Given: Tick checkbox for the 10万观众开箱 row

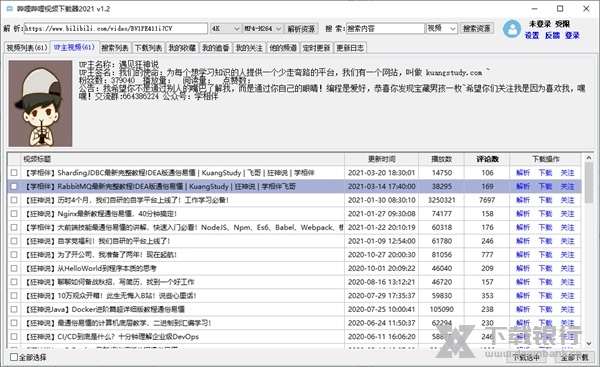Looking at the screenshot, I should click(x=14, y=295).
